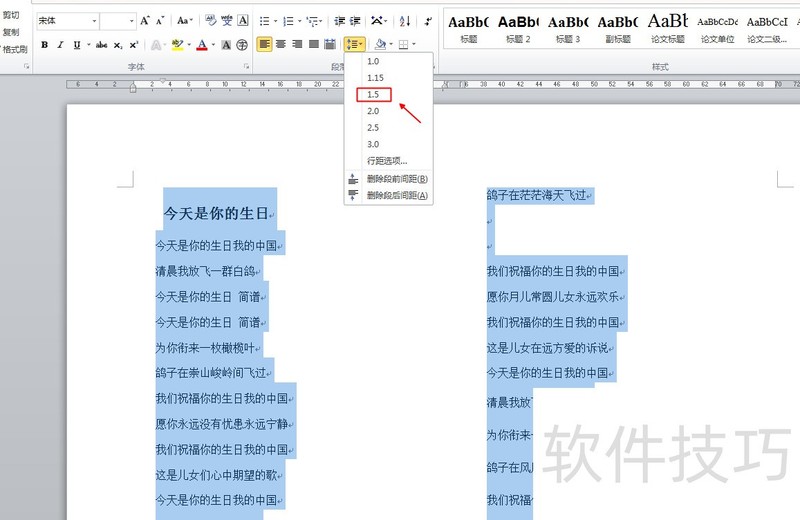
Task: Apply yellow text highlight
Action: tap(177, 45)
